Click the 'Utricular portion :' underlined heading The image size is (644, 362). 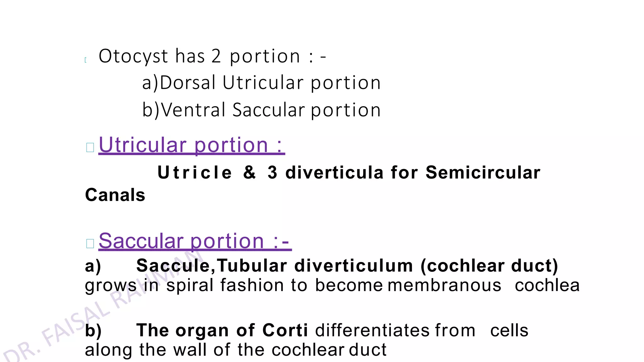pos(192,145)
